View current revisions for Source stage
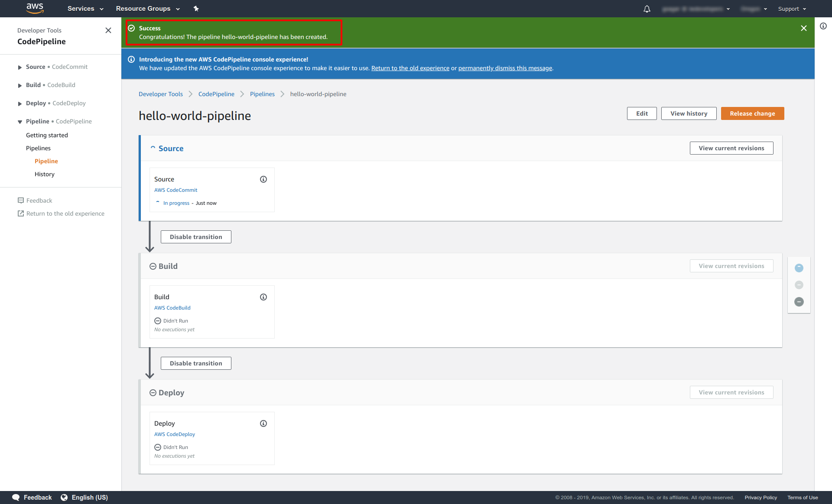The image size is (832, 504). coord(731,148)
